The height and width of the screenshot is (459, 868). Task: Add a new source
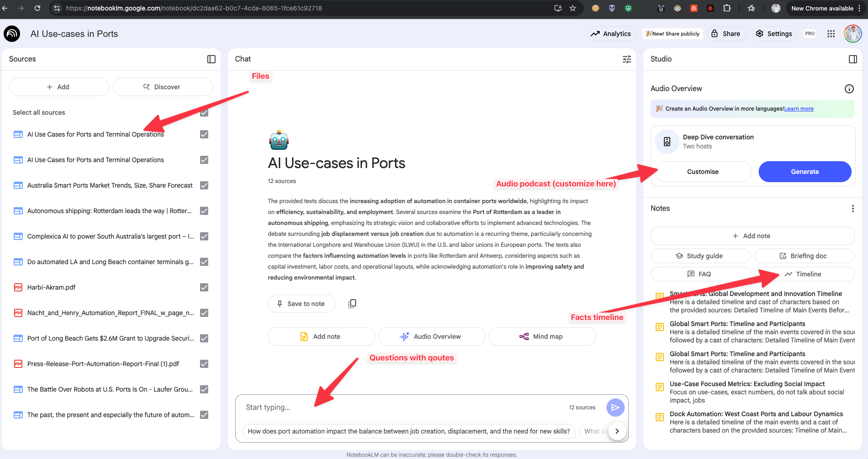click(59, 87)
